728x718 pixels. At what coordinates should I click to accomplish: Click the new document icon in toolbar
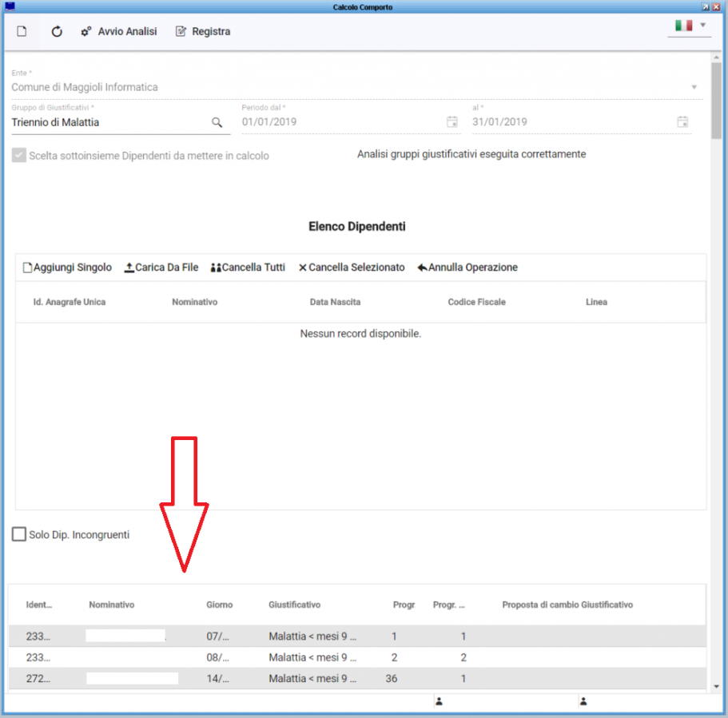tap(22, 31)
